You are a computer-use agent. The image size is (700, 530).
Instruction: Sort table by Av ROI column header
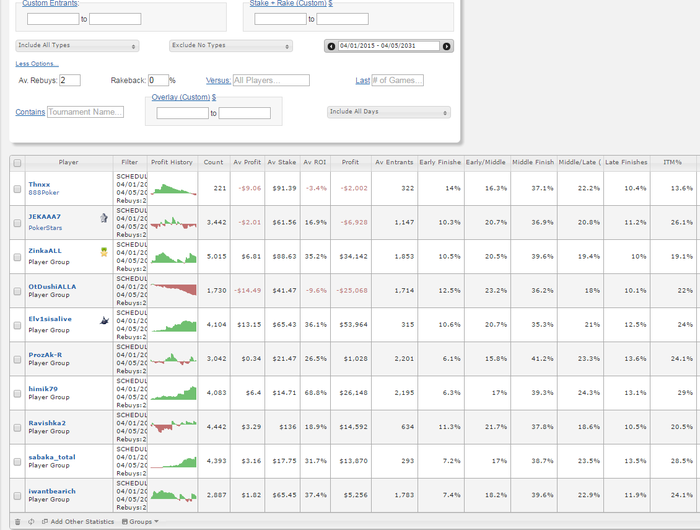[315, 163]
